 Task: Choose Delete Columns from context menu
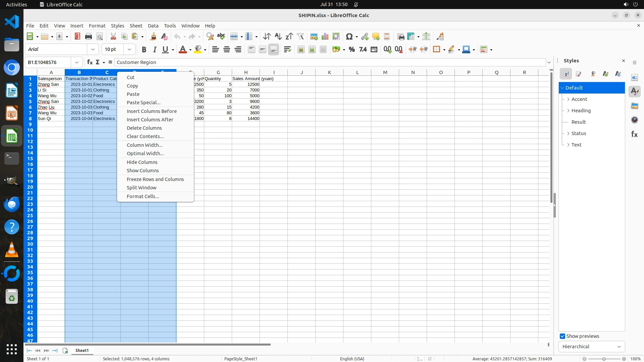[x=144, y=128]
